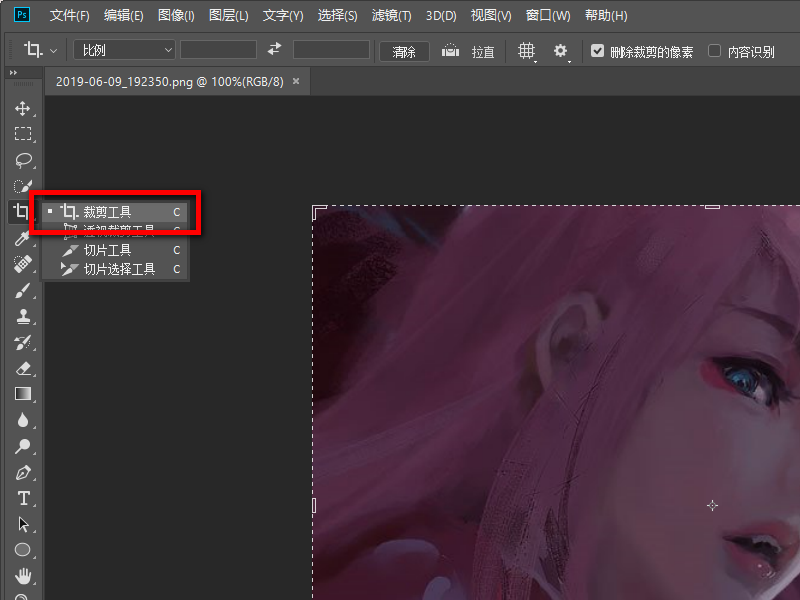
Task: Open the 编辑(E) menu
Action: tap(123, 15)
